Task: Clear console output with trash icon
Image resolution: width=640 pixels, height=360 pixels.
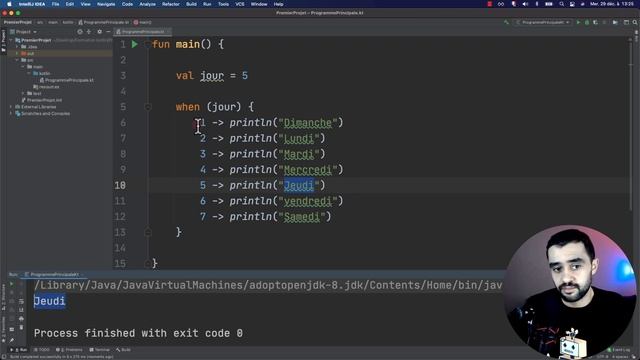Action: click(x=21, y=327)
